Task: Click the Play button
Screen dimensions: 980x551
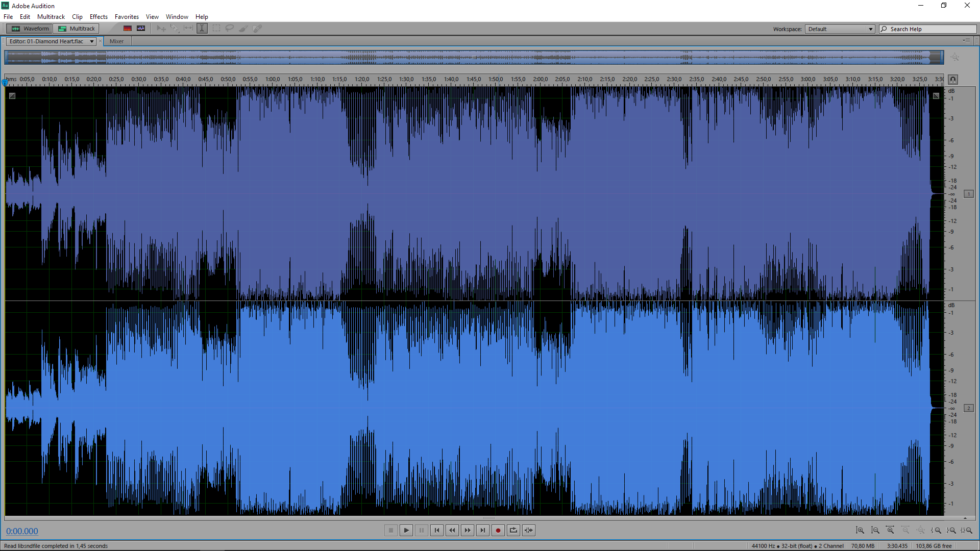Action: 406,531
